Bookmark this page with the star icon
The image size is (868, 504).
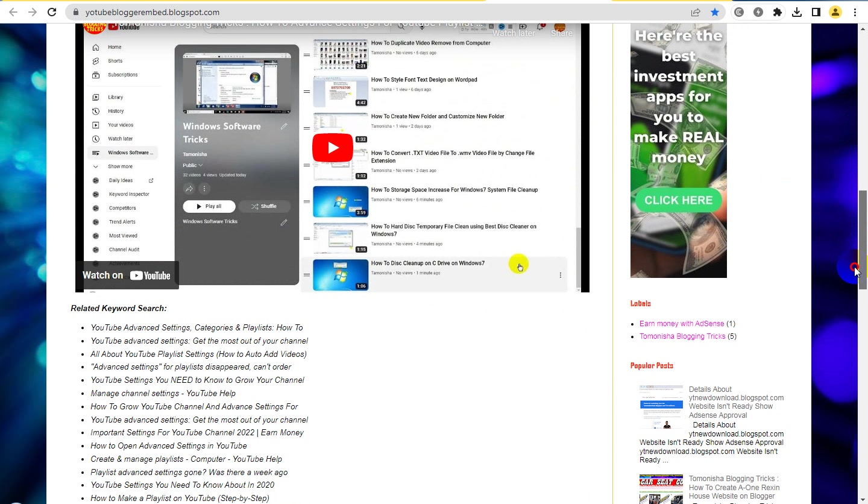(715, 12)
